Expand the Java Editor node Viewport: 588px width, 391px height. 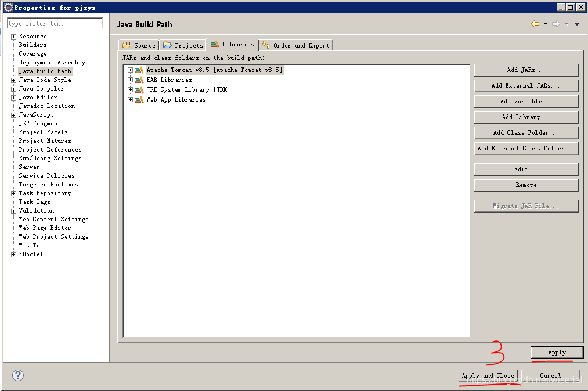[13, 98]
